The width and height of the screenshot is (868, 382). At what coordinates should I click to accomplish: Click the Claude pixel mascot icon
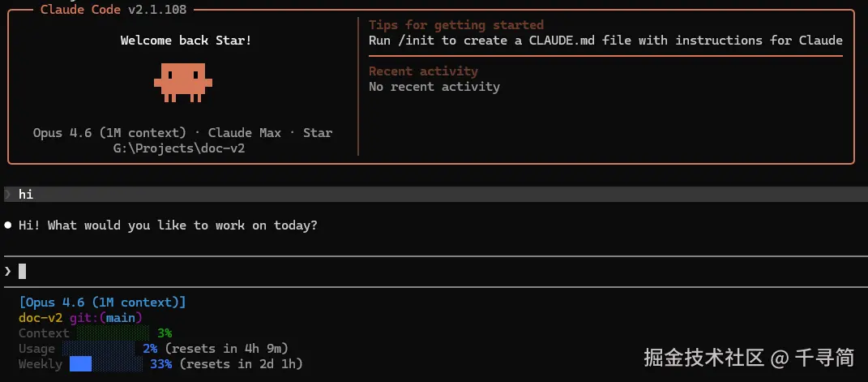(183, 82)
